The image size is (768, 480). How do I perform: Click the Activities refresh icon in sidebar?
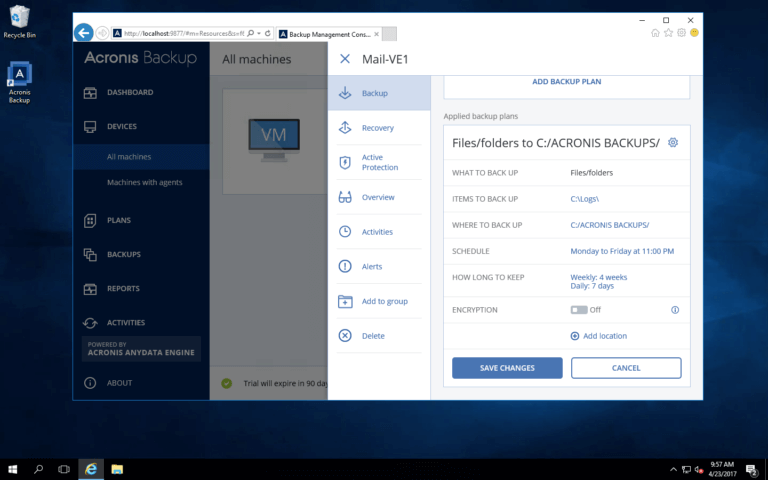(x=90, y=323)
